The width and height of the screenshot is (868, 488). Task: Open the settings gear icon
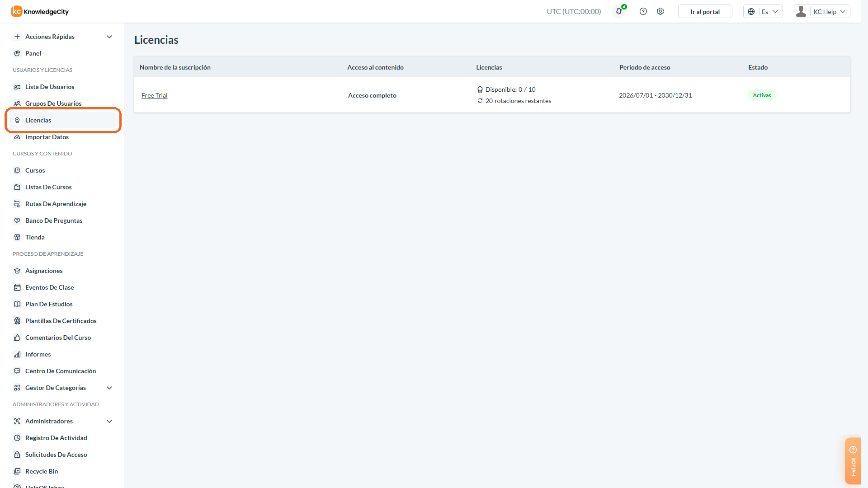660,11
